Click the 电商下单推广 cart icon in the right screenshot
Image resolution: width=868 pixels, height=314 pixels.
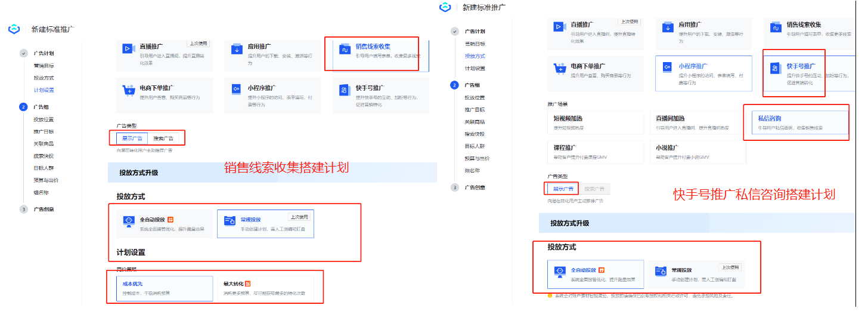pos(559,69)
